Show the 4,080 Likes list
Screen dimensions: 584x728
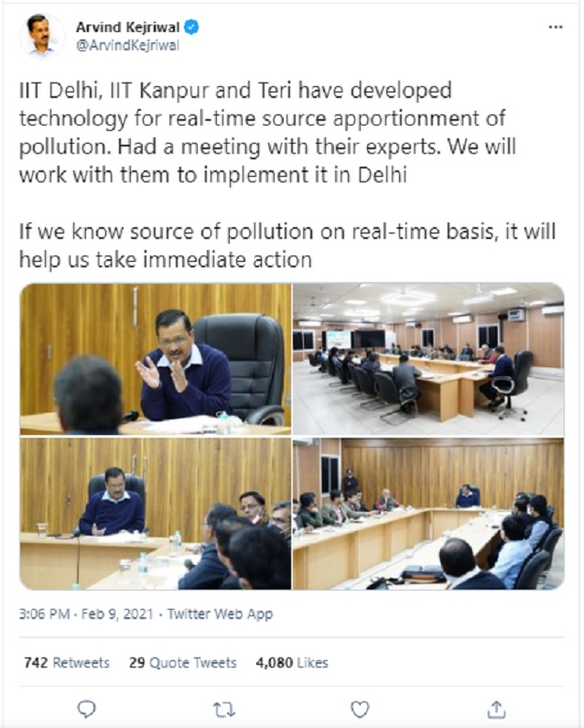(292, 663)
